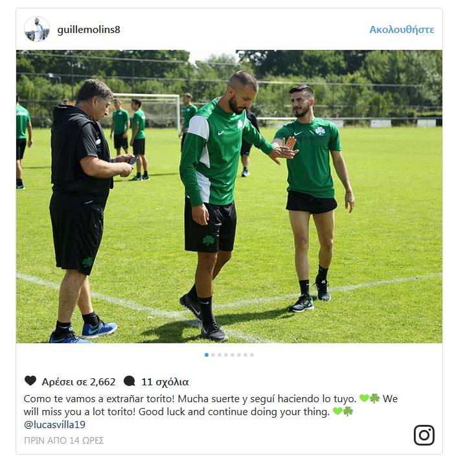Open the Instagram logo icon
Screen dimensions: 476x465
click(424, 435)
